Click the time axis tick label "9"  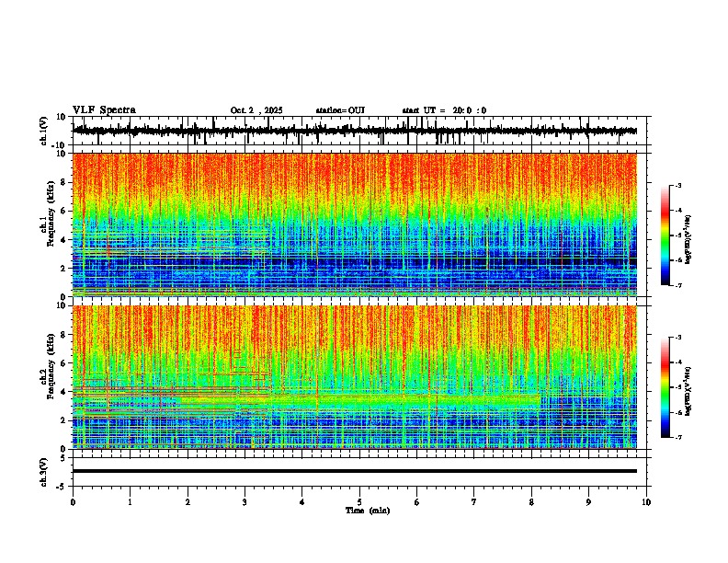point(588,502)
